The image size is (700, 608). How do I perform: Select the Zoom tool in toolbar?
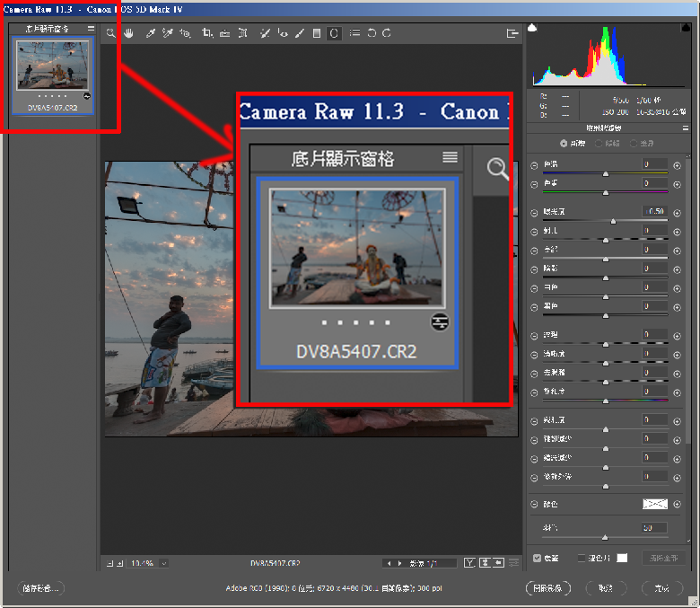110,33
